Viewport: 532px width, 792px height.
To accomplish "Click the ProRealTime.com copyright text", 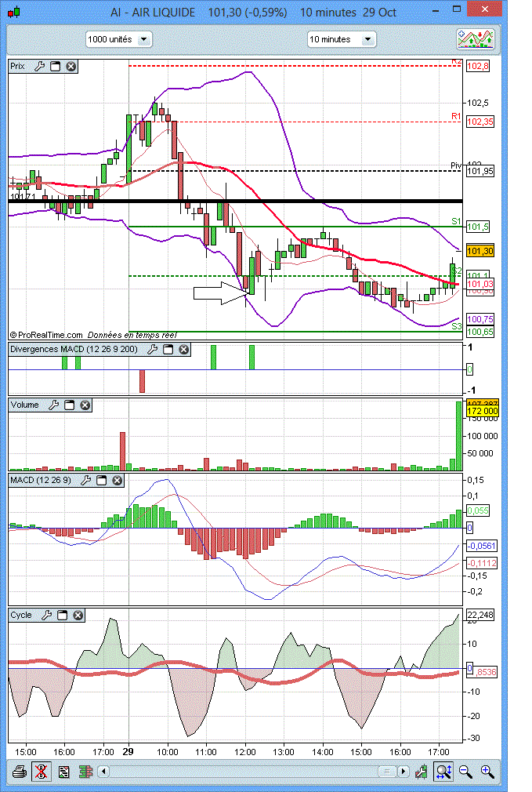I will point(46,335).
